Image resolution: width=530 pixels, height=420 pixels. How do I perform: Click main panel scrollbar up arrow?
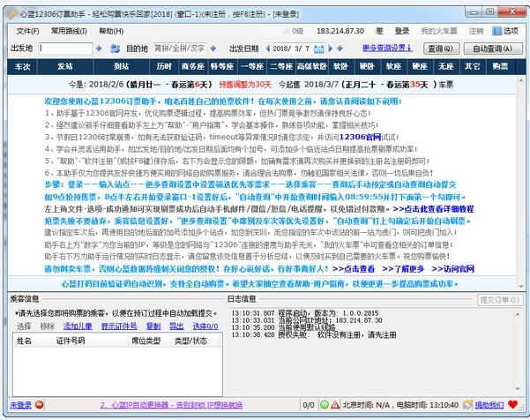tap(521, 81)
